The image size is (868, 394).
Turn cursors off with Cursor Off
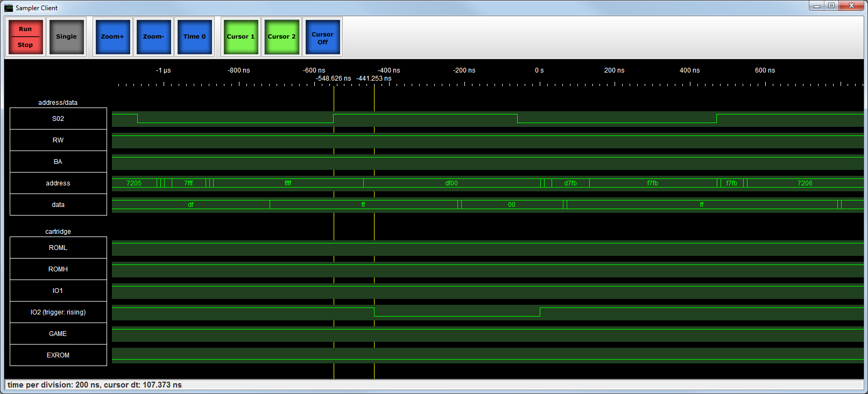click(322, 38)
